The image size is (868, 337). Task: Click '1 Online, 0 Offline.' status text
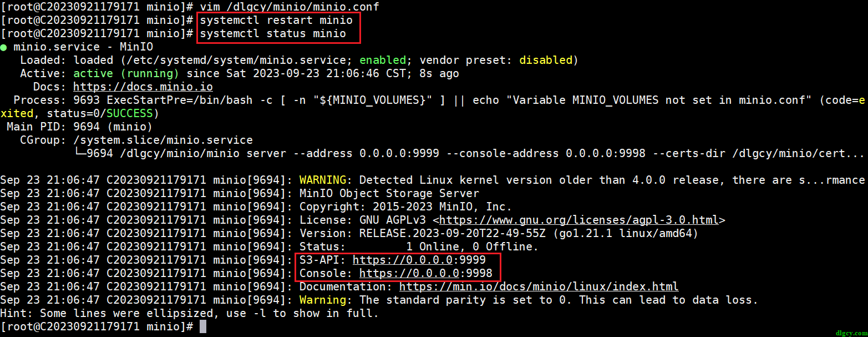[473, 247]
